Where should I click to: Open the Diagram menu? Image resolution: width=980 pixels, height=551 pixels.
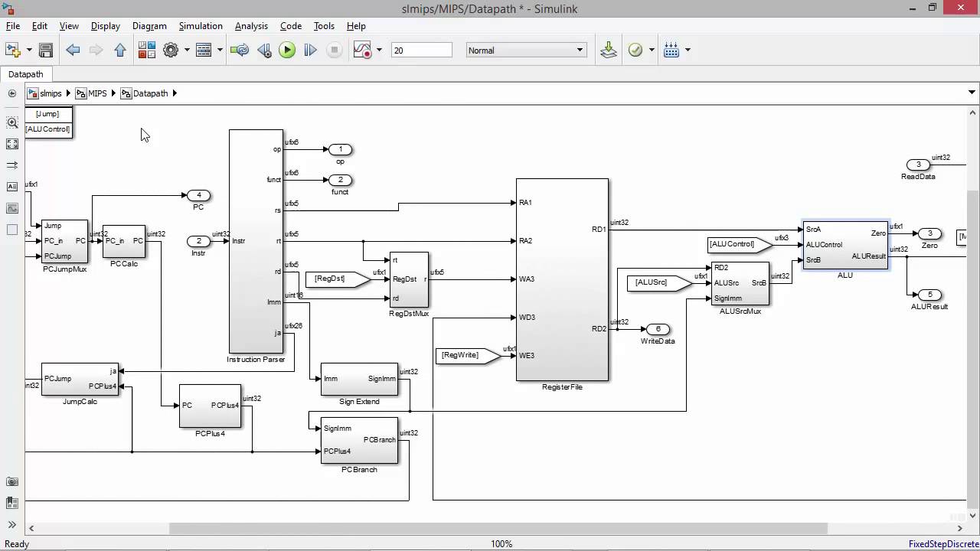149,25
